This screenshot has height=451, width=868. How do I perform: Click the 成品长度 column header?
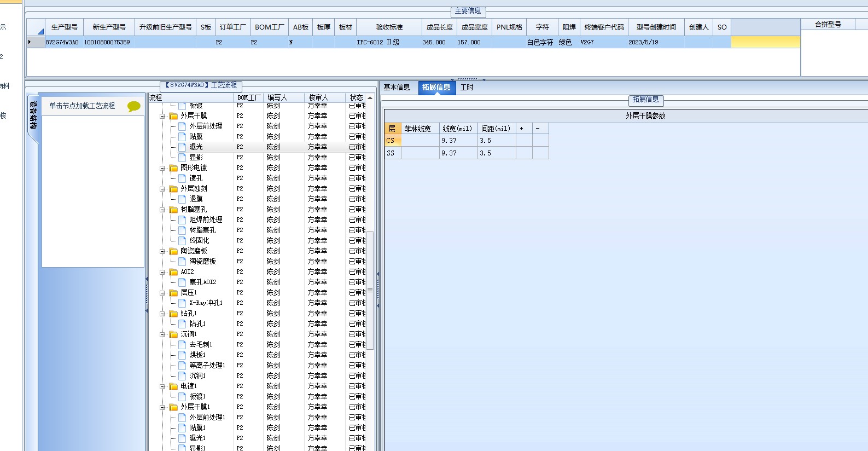439,27
